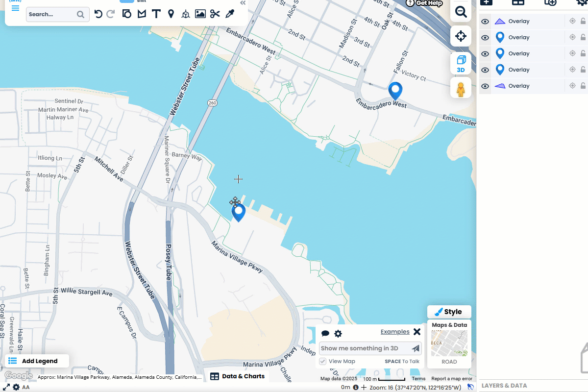
Task: Choose the add marker pin tool
Action: coord(171,14)
